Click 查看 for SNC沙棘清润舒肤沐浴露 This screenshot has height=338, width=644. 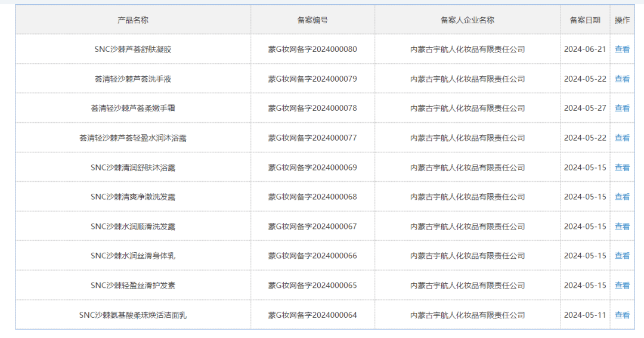click(x=622, y=168)
